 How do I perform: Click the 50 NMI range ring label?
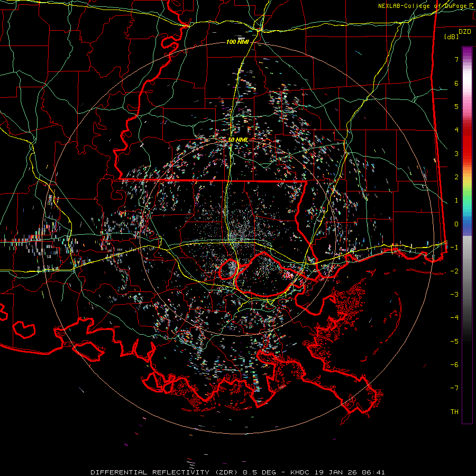point(237,140)
